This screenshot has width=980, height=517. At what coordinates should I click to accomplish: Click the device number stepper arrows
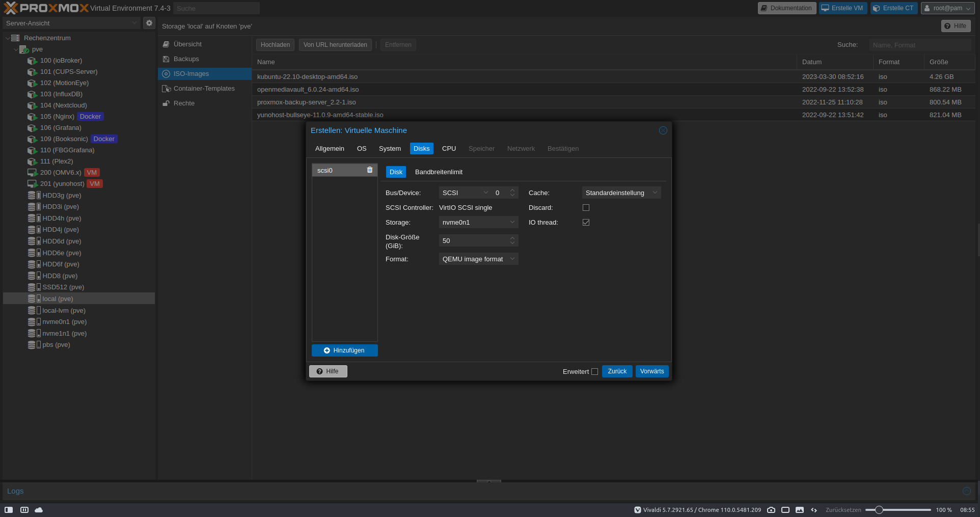(x=513, y=193)
